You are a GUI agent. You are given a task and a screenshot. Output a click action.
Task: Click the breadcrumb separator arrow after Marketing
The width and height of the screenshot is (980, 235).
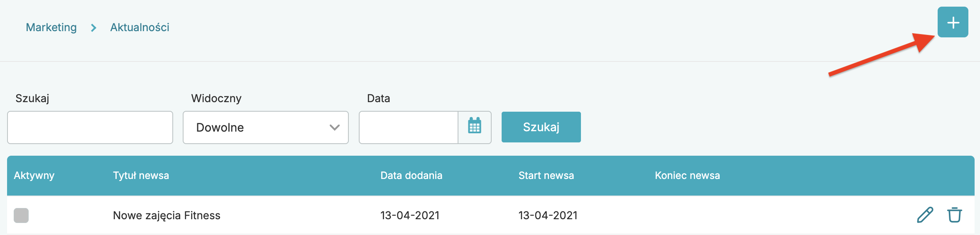[93, 28]
